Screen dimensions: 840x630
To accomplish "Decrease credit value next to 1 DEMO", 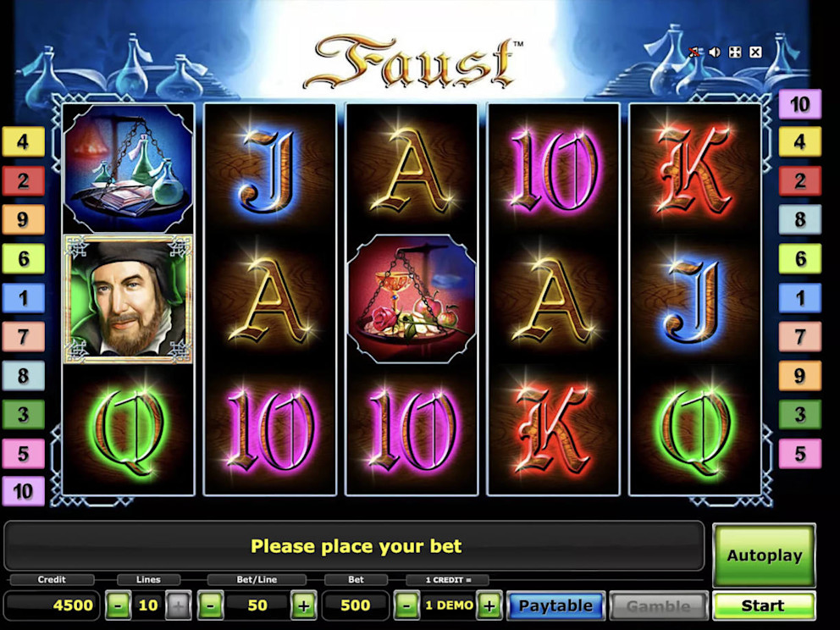I will pos(406,605).
